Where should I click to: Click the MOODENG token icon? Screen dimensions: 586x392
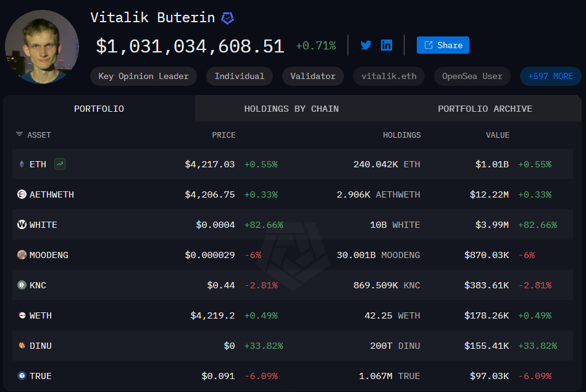pyautogui.click(x=22, y=255)
